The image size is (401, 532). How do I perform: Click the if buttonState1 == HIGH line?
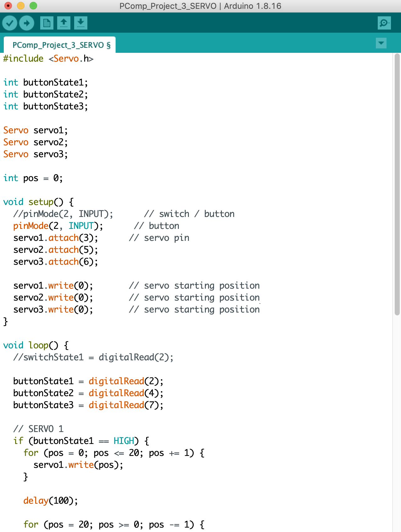click(x=81, y=441)
